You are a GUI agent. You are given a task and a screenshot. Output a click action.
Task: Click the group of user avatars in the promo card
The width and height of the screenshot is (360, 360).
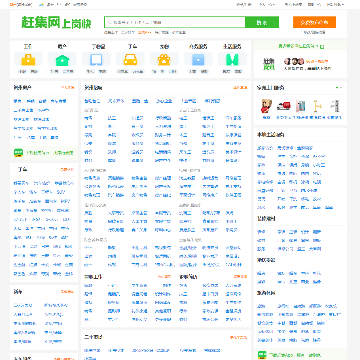point(294,61)
